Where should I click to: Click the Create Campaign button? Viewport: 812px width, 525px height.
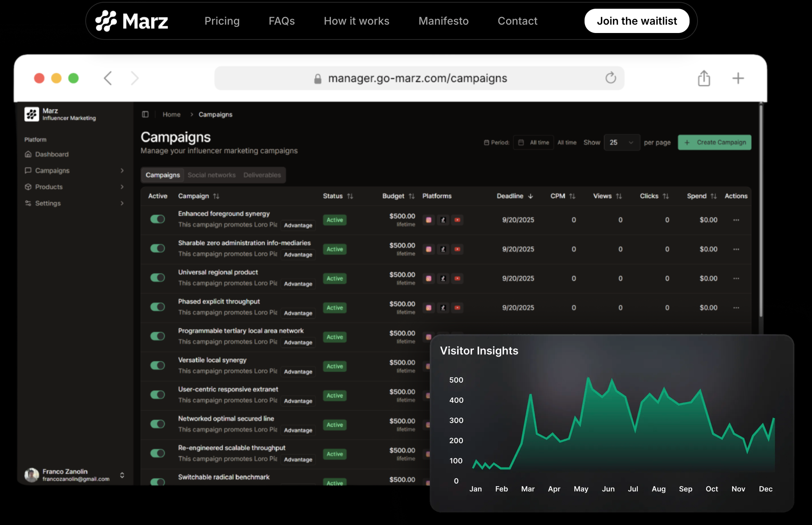(x=714, y=143)
